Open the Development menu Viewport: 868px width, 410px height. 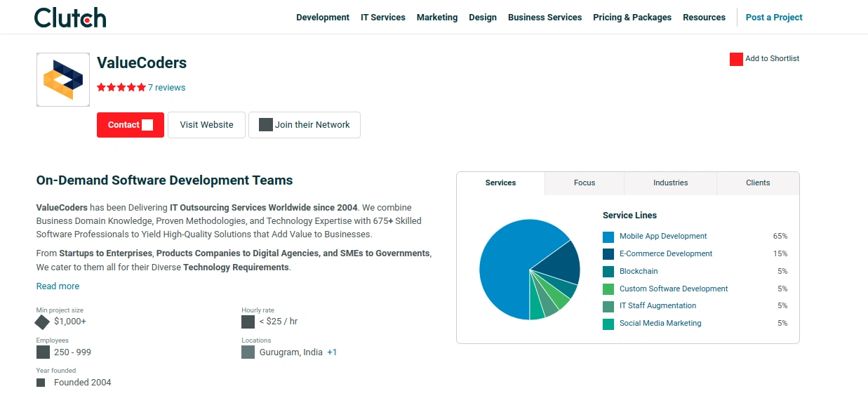tap(323, 18)
